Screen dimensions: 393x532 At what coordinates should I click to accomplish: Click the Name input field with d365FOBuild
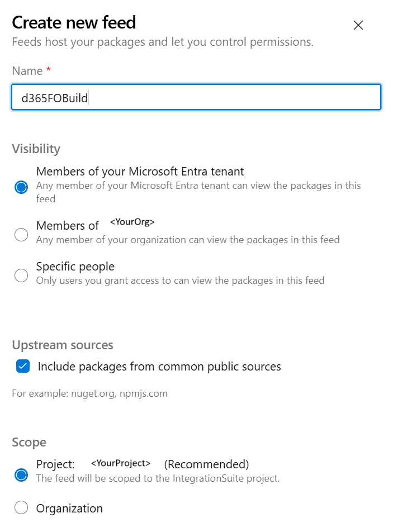(x=196, y=97)
